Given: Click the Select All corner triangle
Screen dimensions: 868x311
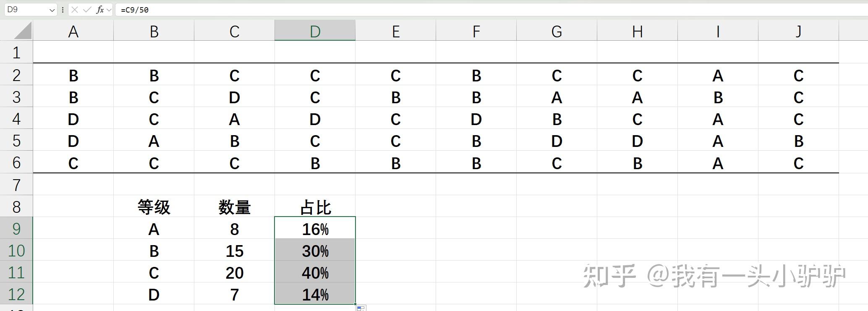Looking at the screenshot, I should point(21,31).
